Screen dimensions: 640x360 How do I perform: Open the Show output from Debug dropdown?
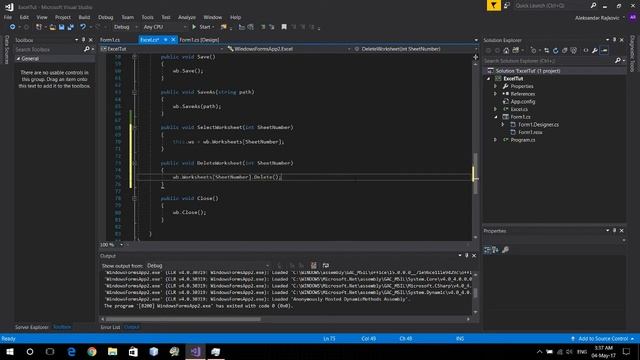pos(208,266)
